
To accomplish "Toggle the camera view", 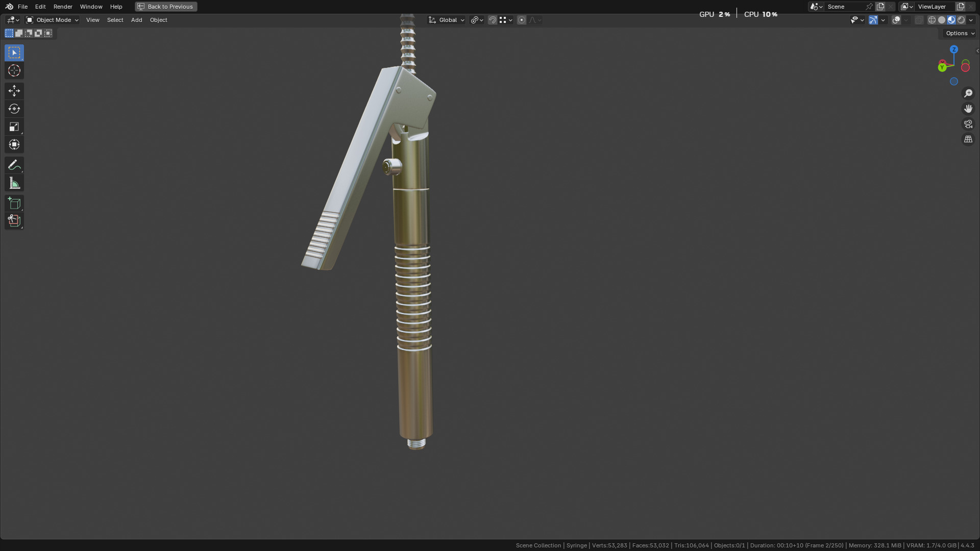I will point(968,124).
